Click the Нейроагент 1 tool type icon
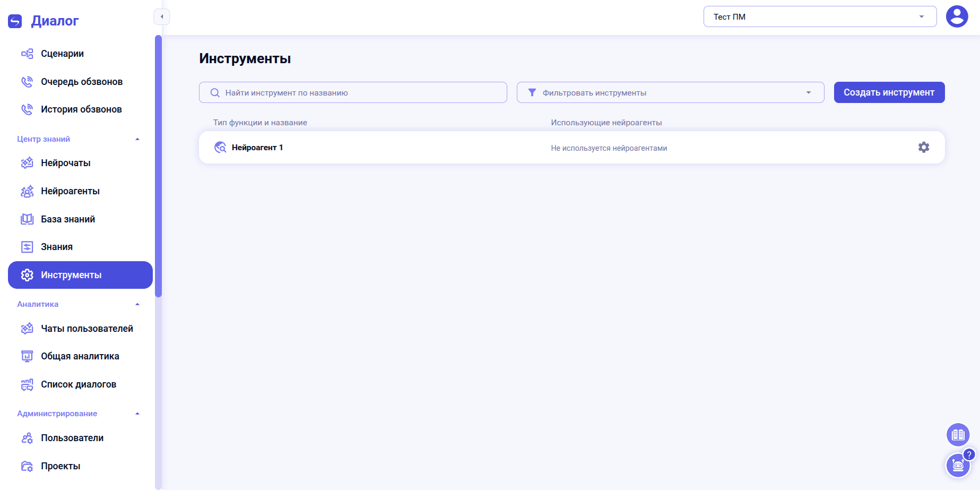 click(x=220, y=148)
